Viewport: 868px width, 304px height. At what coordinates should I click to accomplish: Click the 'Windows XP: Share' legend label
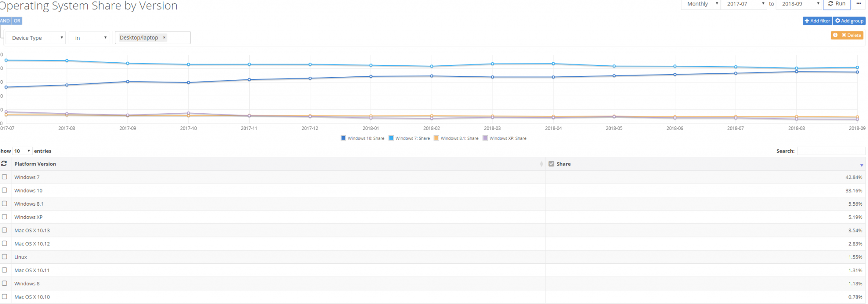tap(508, 138)
